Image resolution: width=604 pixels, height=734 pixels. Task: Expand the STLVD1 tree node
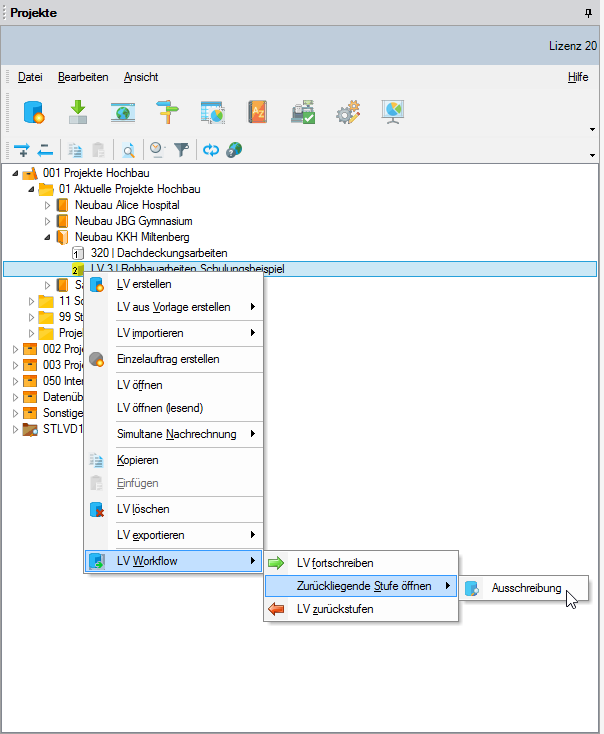tap(15, 429)
